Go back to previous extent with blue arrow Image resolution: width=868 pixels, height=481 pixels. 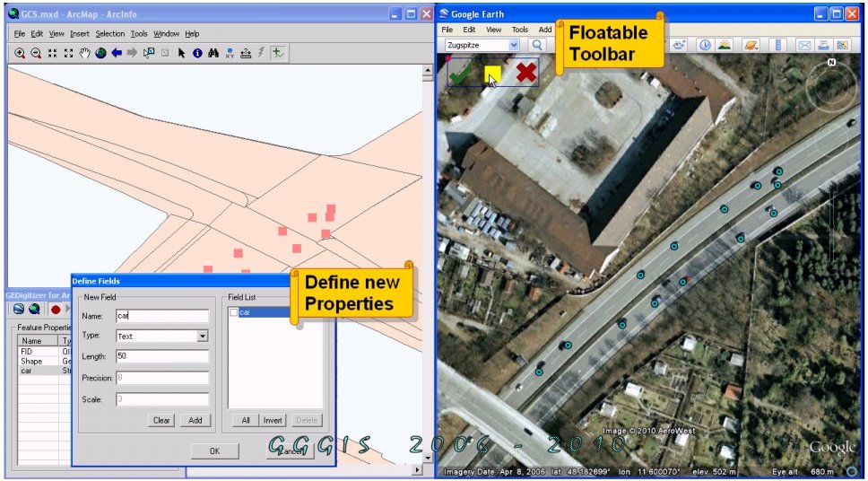coord(117,53)
